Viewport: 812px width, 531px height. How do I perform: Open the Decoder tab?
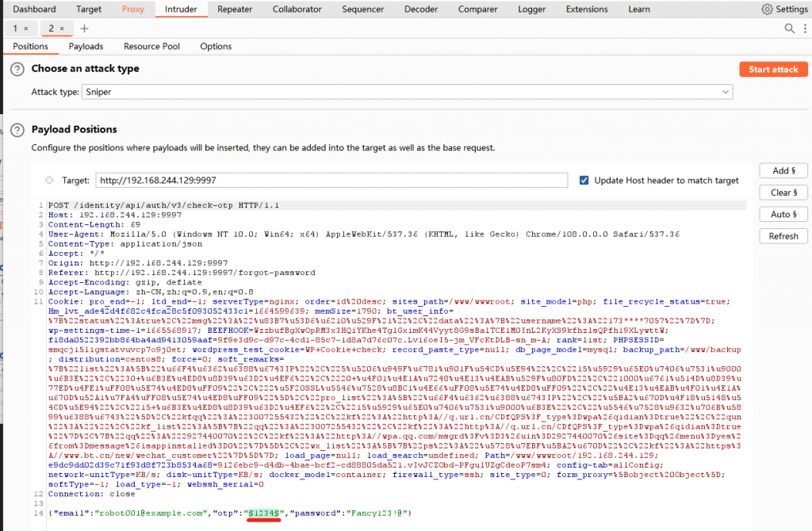coord(421,10)
